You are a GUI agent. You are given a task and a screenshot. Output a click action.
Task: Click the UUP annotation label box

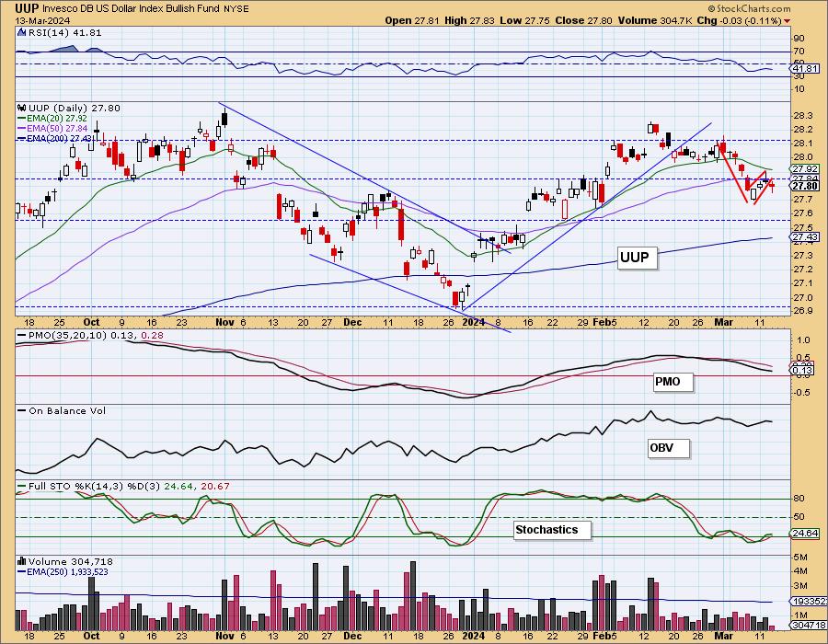[x=638, y=258]
